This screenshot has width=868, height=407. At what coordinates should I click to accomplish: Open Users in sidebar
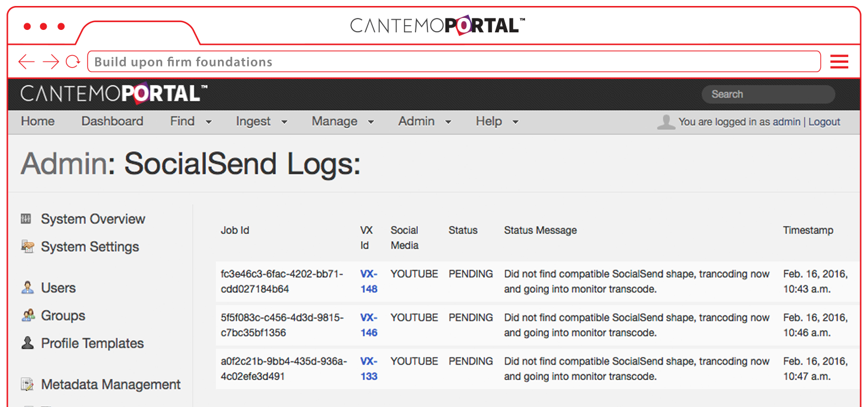(x=58, y=288)
